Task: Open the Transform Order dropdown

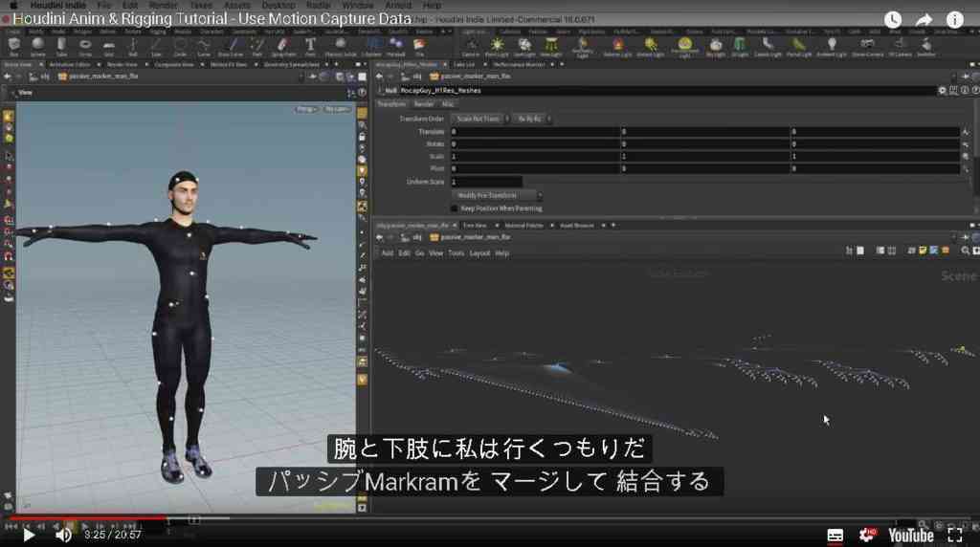Action: pyautogui.click(x=480, y=119)
